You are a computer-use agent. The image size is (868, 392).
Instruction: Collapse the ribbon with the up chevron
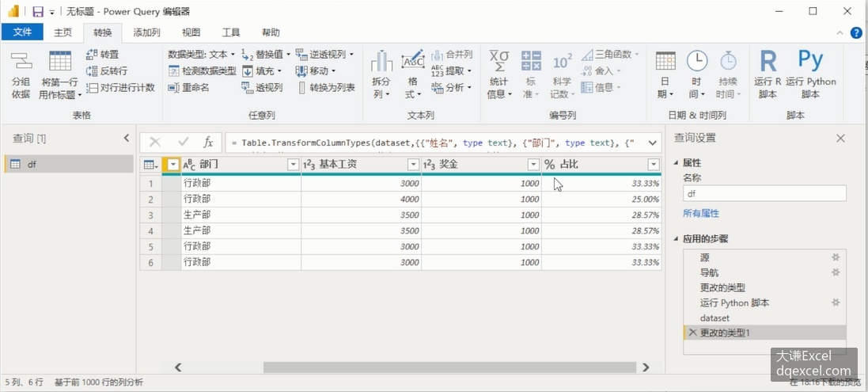pos(841,32)
